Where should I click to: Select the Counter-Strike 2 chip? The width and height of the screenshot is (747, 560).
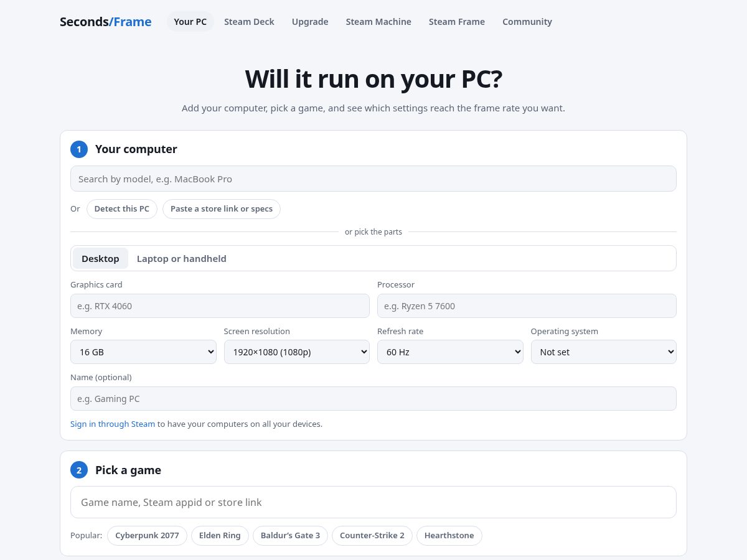coord(372,536)
